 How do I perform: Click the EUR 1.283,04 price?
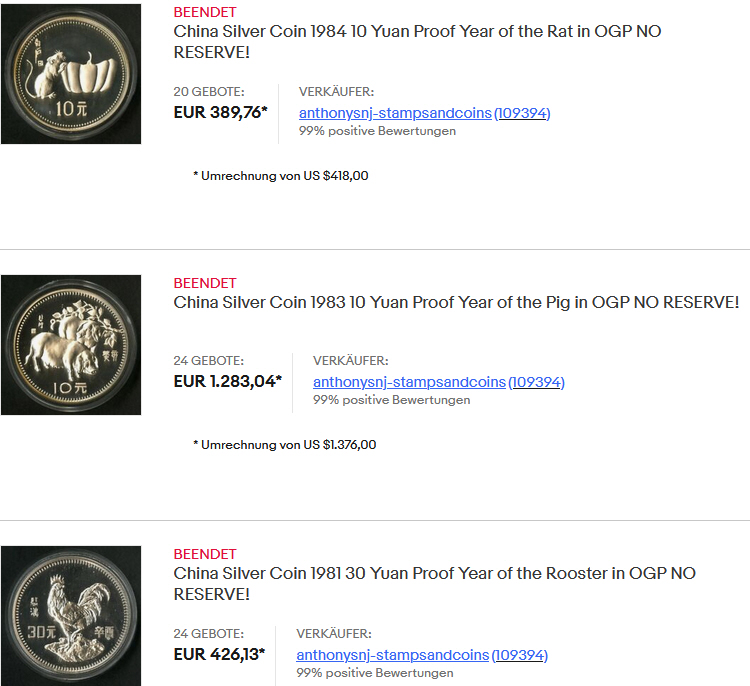pos(228,381)
